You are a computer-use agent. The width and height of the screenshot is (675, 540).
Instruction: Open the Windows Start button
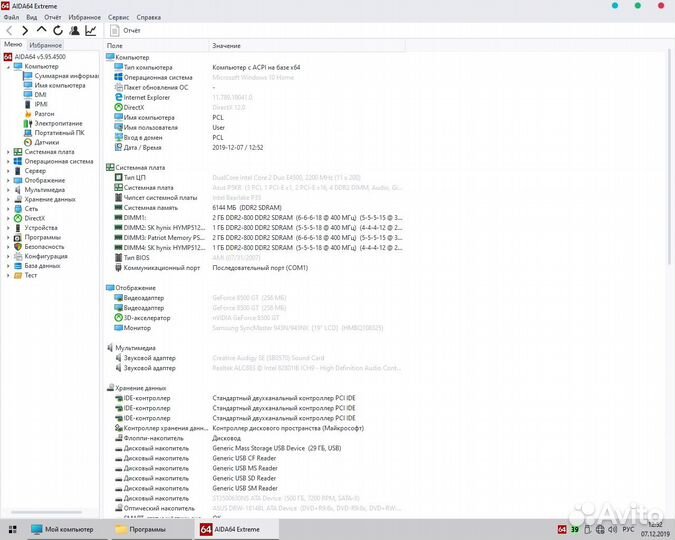(x=12, y=529)
